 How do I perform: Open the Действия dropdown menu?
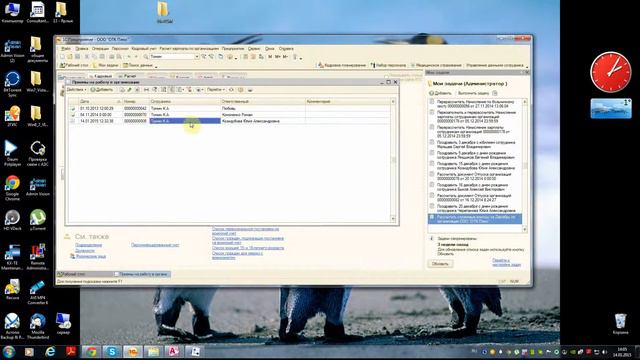(x=76, y=90)
